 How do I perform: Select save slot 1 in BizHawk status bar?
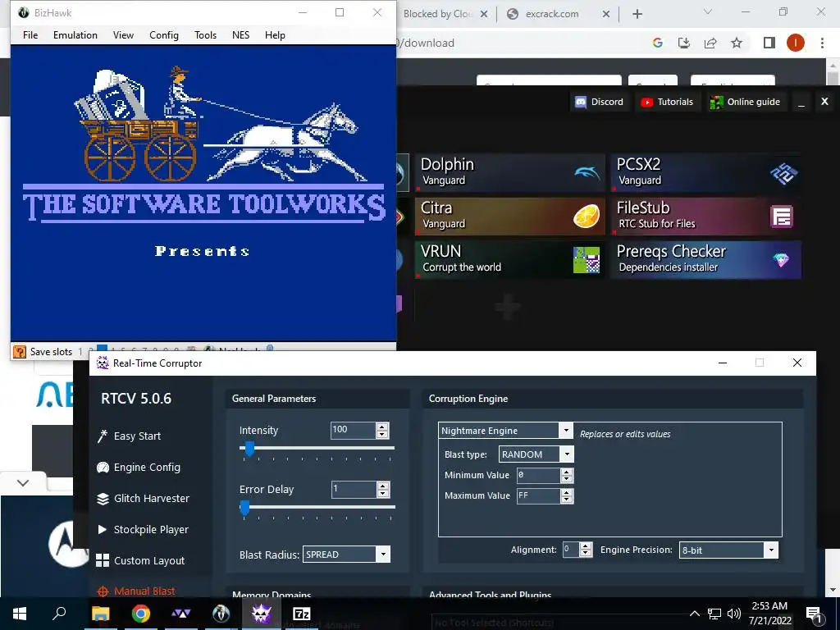click(x=80, y=352)
